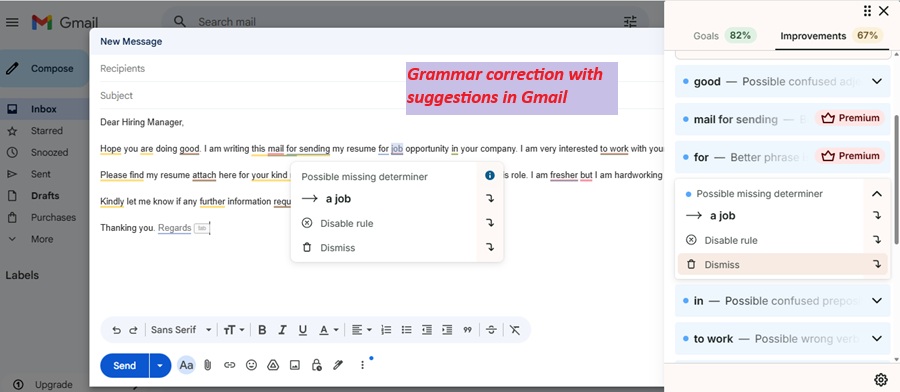Toggle italic formatting
This screenshot has height=392, width=900.
coord(282,330)
